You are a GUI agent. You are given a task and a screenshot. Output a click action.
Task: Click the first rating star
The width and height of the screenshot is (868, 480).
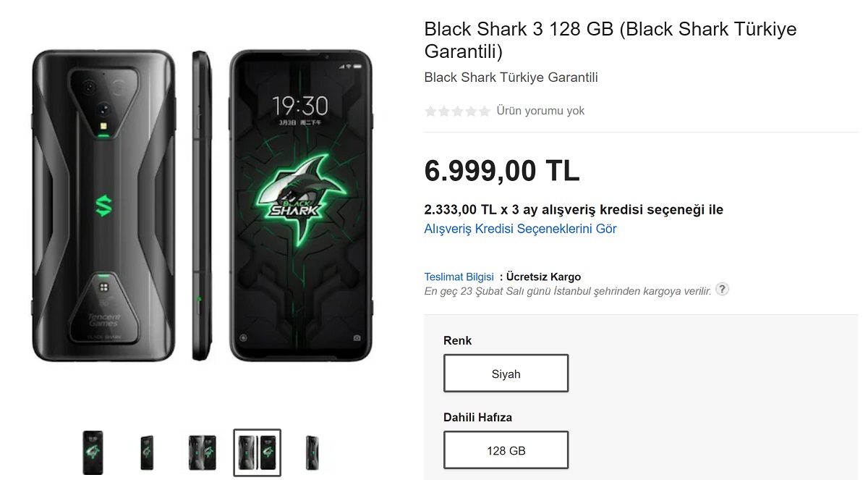coord(431,111)
